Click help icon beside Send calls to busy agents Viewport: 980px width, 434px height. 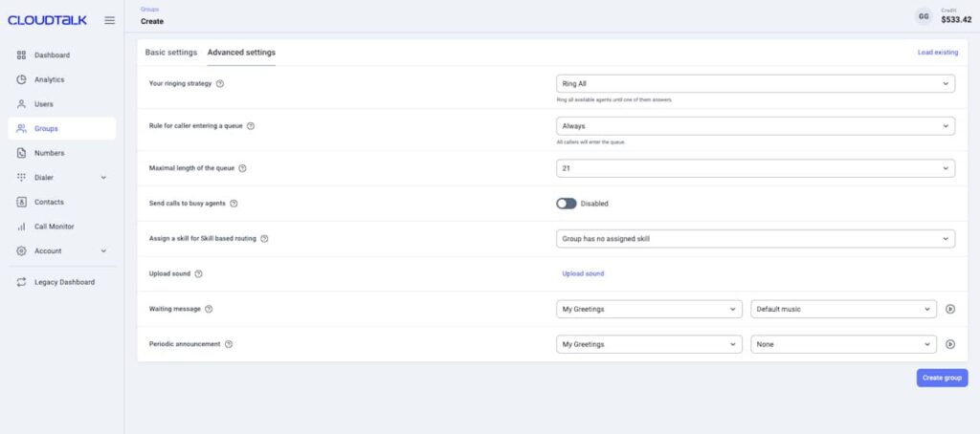234,204
